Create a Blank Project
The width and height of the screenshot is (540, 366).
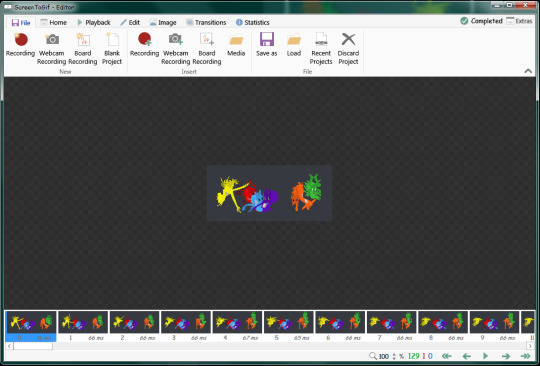coord(112,49)
